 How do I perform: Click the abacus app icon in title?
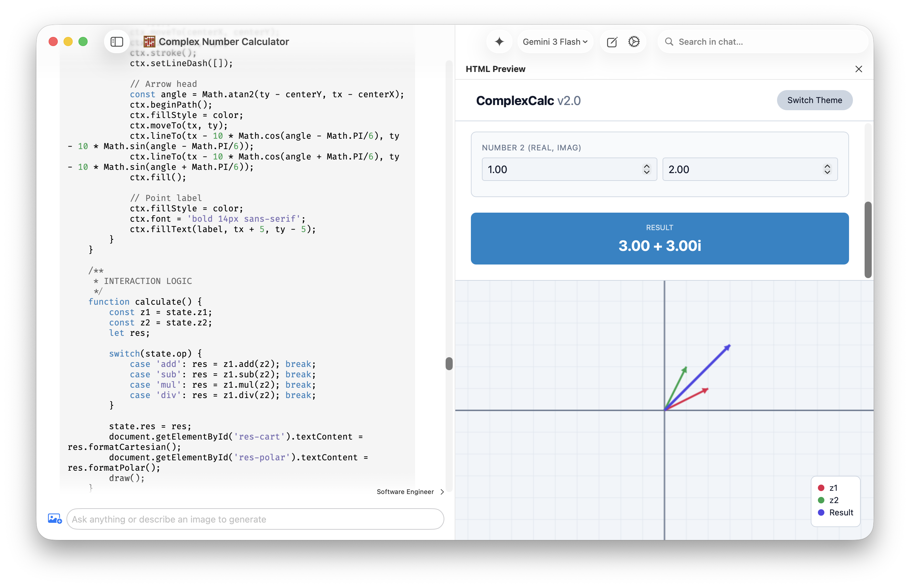[x=149, y=41]
